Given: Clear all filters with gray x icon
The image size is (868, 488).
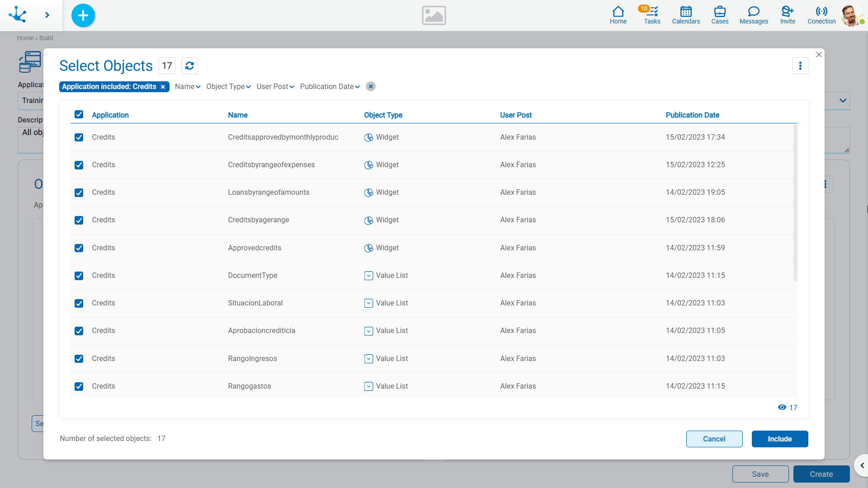Looking at the screenshot, I should (x=371, y=87).
